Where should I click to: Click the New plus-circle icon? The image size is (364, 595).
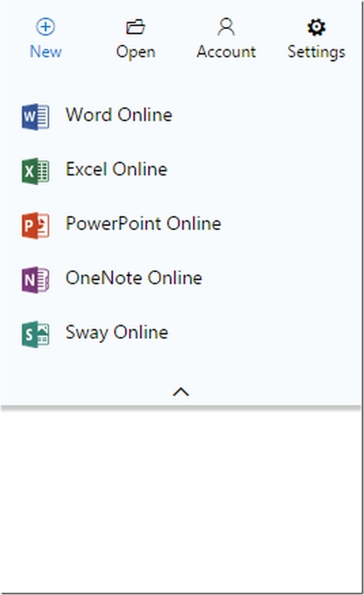46,27
